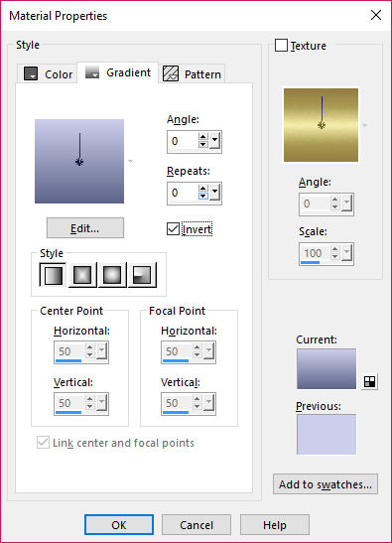Toggle Link center and focal points
392x543 pixels.
click(x=43, y=442)
